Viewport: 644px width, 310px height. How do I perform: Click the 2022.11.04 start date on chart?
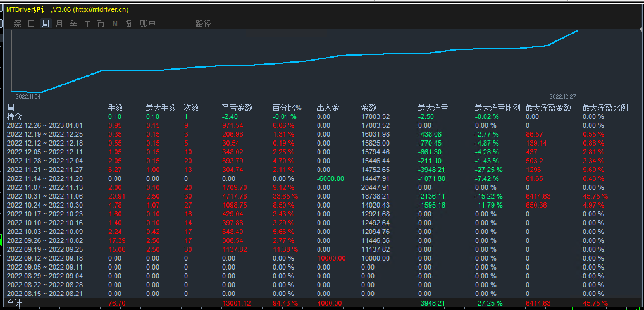click(28, 97)
